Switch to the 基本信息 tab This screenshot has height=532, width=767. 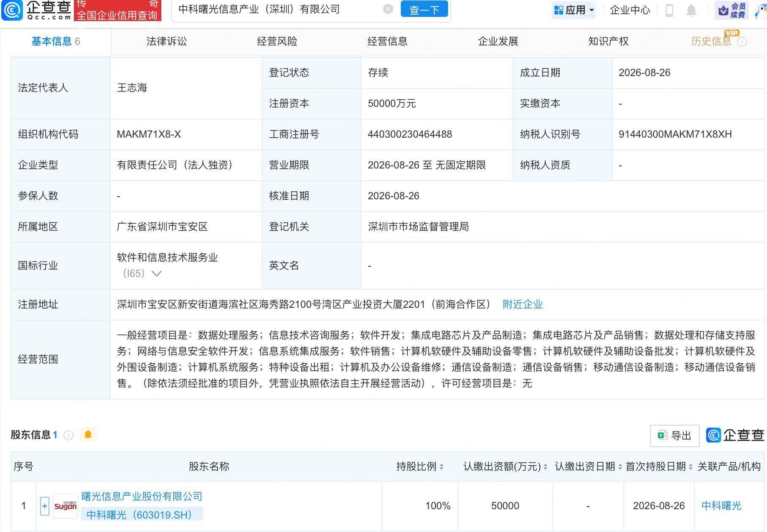56,41
